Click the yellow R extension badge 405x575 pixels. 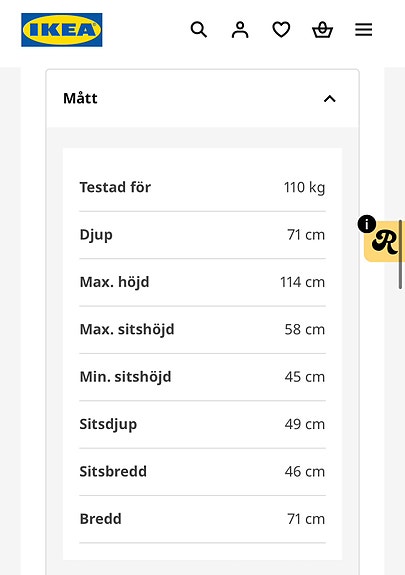(384, 241)
